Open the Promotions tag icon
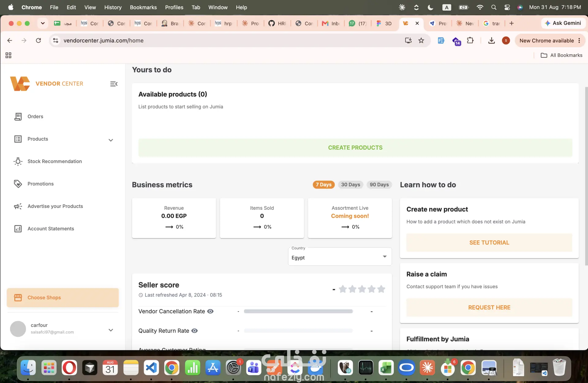 [x=18, y=184]
